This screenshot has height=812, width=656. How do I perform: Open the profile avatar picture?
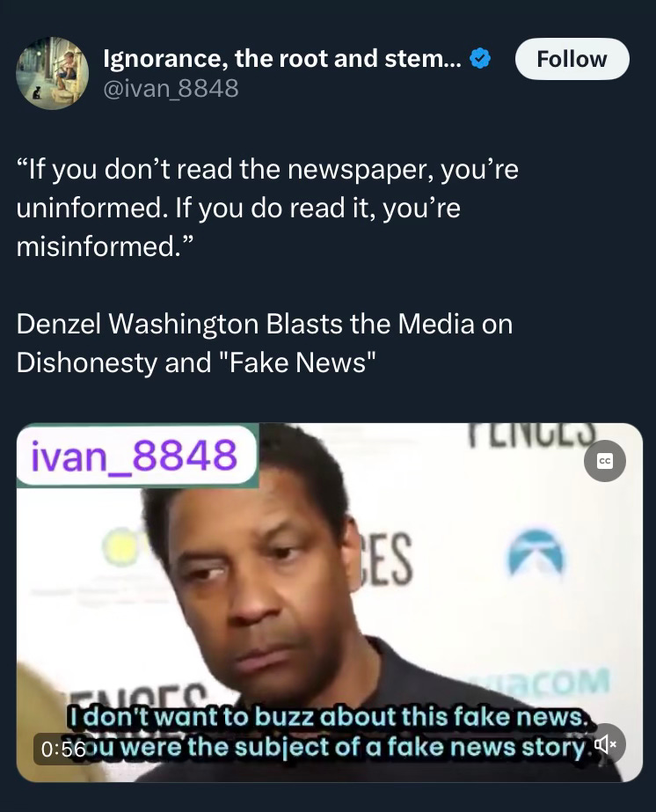point(52,73)
